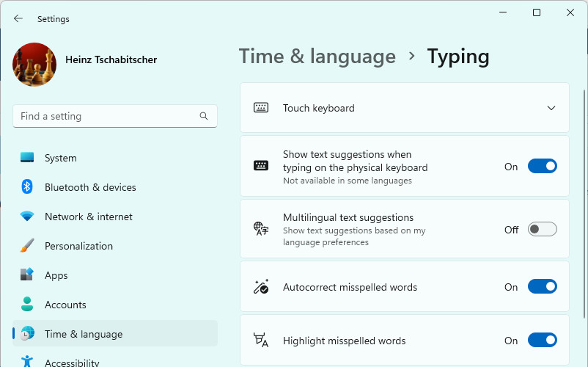
Task: Click 'Not available in some languages' note
Action: tap(348, 181)
